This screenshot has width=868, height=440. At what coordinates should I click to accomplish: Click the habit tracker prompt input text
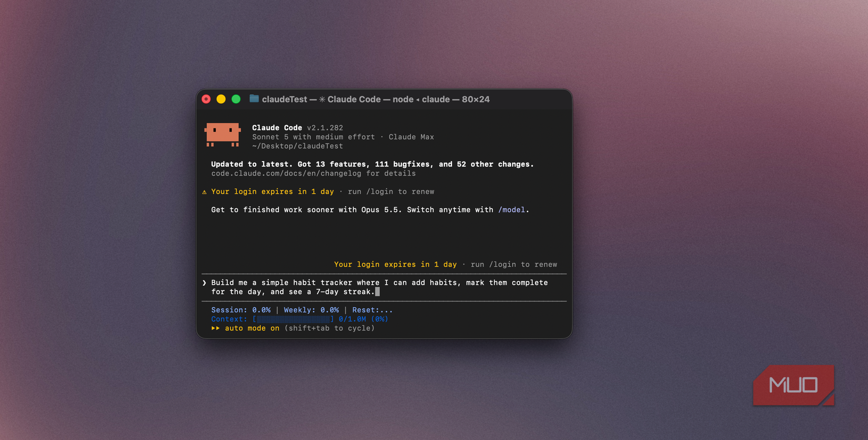click(x=379, y=287)
